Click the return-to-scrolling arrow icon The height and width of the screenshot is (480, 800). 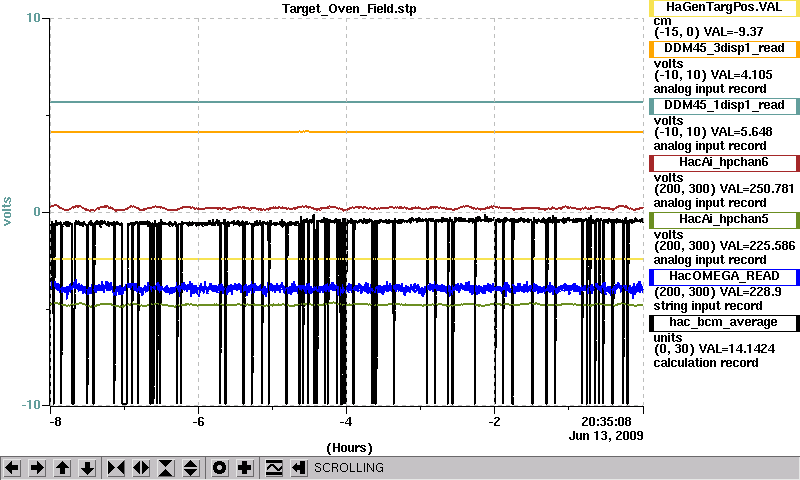tap(299, 468)
